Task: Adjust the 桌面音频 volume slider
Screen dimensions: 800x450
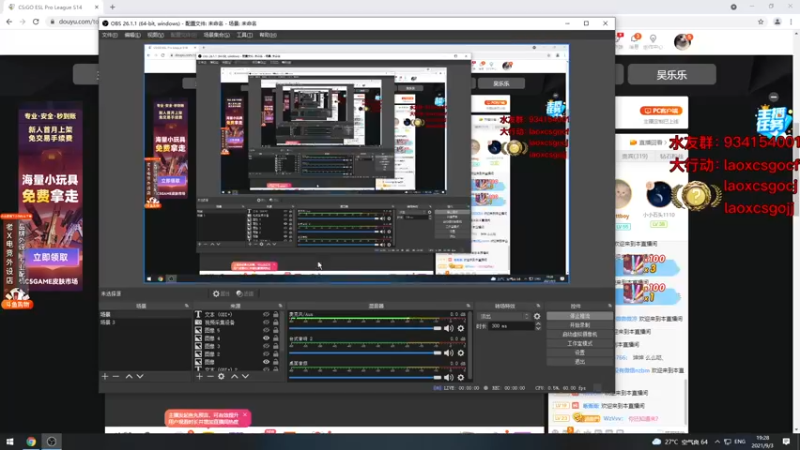Action: pyautogui.click(x=365, y=378)
